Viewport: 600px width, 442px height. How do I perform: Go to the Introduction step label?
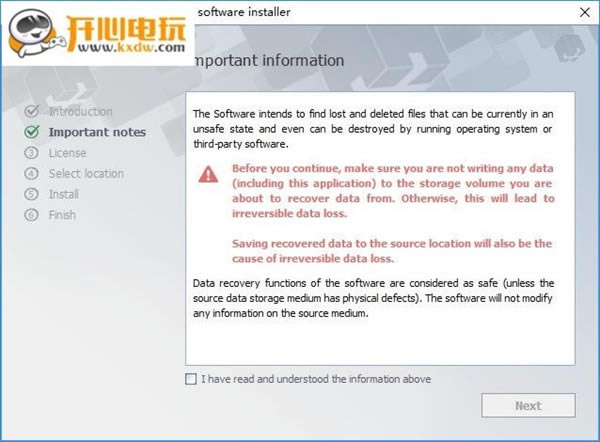tap(80, 111)
